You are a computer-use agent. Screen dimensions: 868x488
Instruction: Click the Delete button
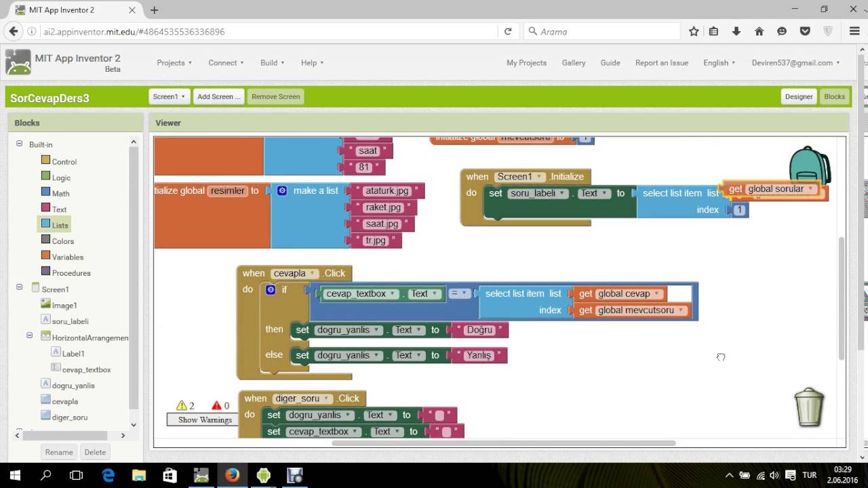click(x=95, y=452)
